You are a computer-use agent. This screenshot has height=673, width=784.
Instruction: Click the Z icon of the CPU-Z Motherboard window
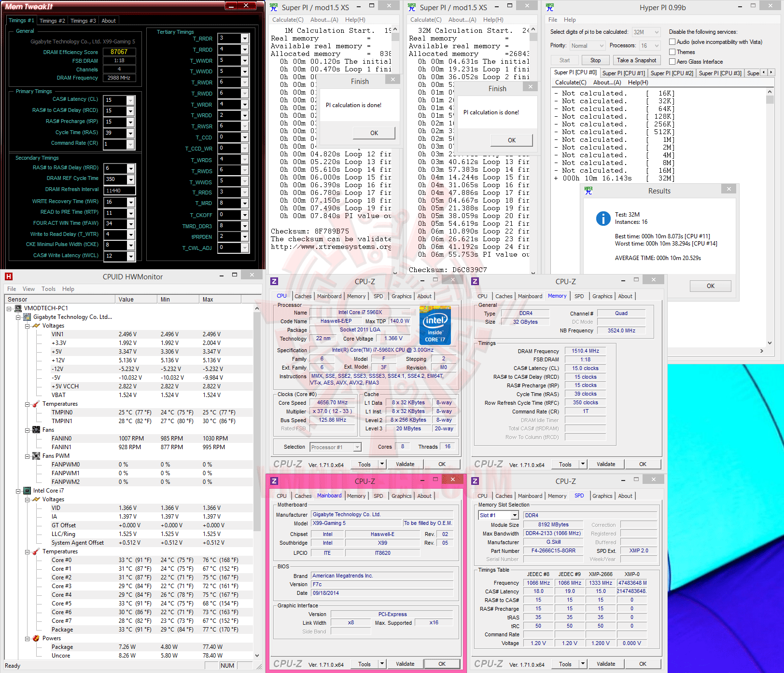click(x=274, y=481)
